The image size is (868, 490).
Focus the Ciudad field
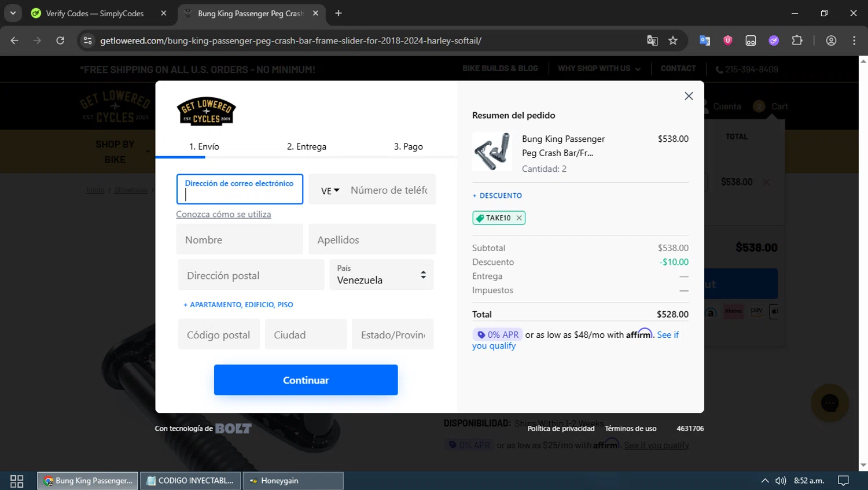(306, 334)
